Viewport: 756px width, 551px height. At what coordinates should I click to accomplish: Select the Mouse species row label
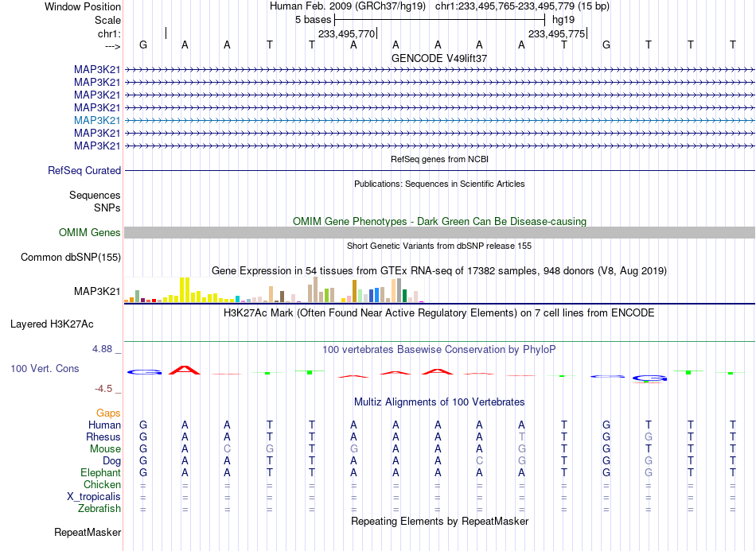tap(105, 449)
